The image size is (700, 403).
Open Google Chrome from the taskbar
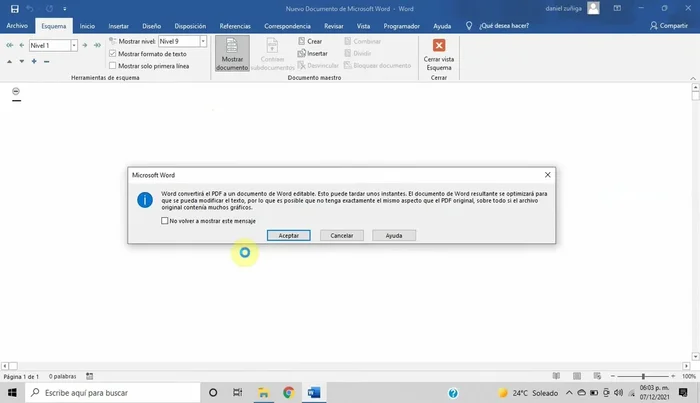coord(288,393)
